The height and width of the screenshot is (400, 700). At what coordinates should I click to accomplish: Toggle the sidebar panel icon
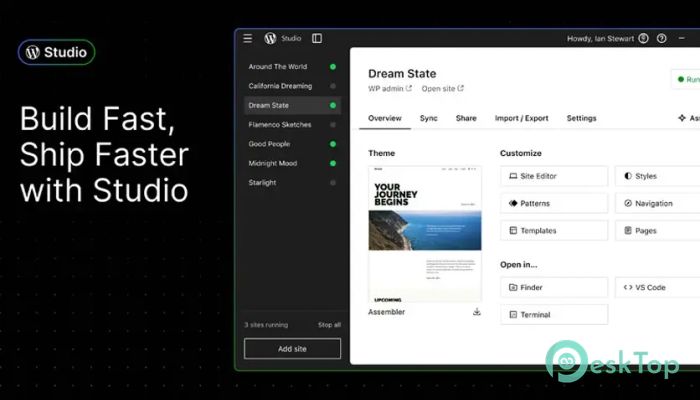[x=317, y=38]
